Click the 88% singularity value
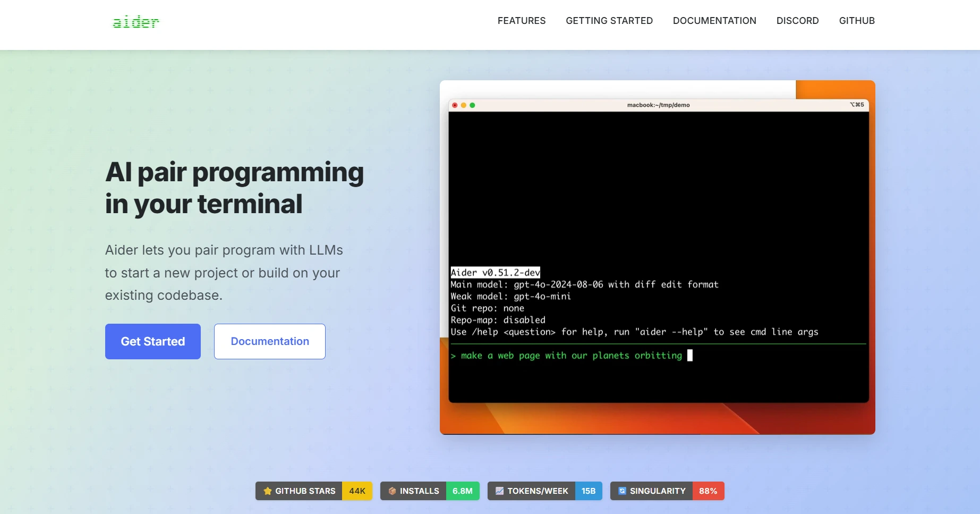This screenshot has width=980, height=514. pyautogui.click(x=708, y=491)
